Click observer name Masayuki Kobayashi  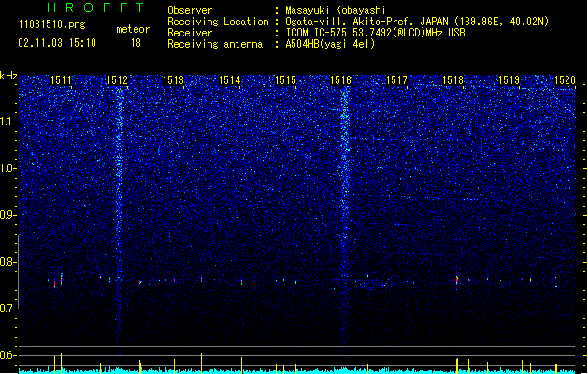click(x=336, y=10)
